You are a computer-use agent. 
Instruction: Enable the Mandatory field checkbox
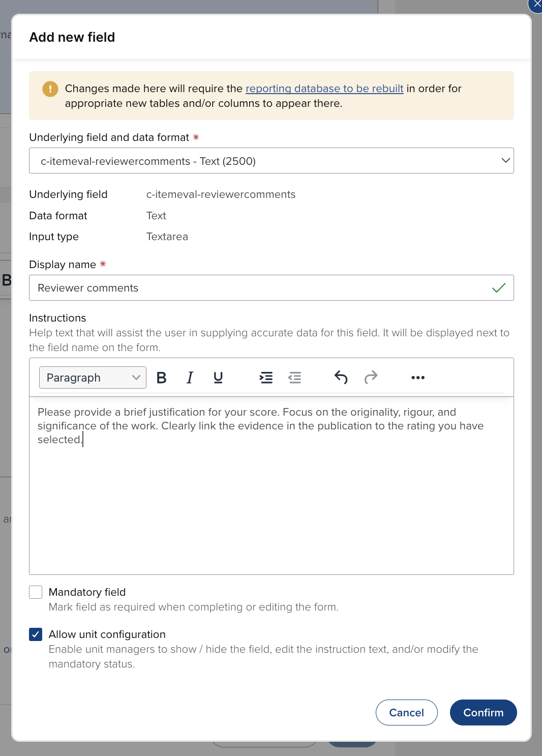pos(36,592)
